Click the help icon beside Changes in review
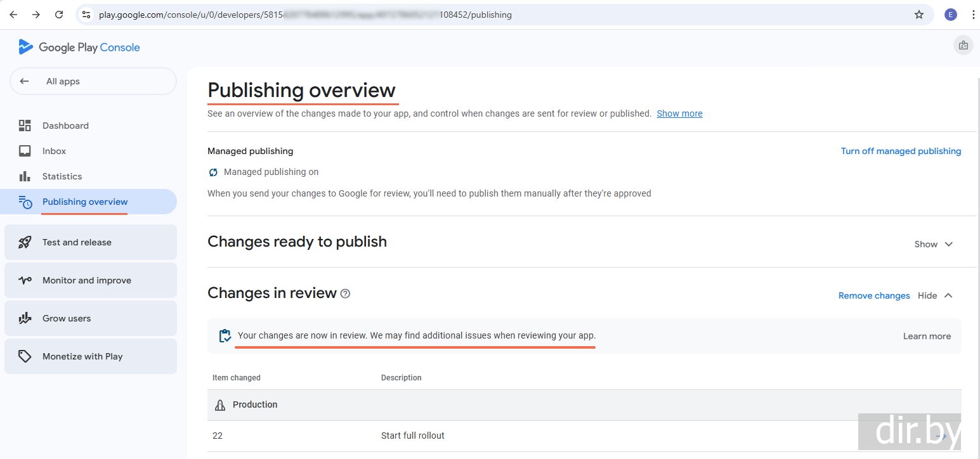980x459 pixels. [345, 294]
